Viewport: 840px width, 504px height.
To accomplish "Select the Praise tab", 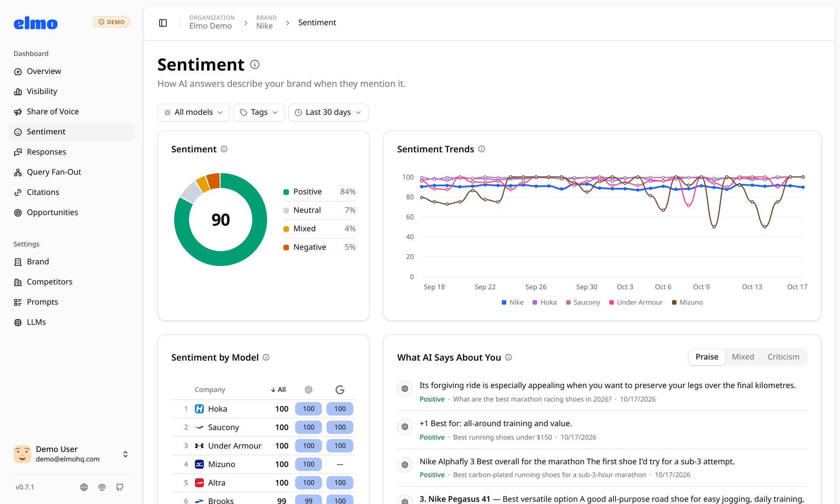I will (707, 357).
